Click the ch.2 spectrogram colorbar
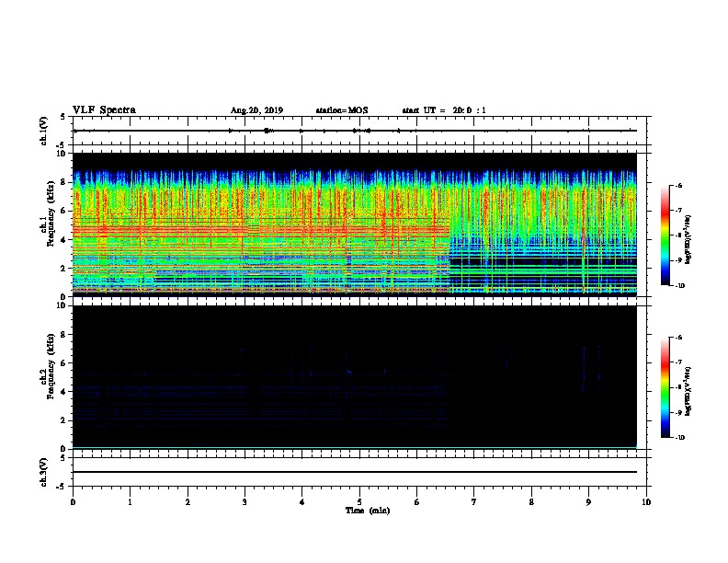The width and height of the screenshot is (728, 563). coord(665,387)
